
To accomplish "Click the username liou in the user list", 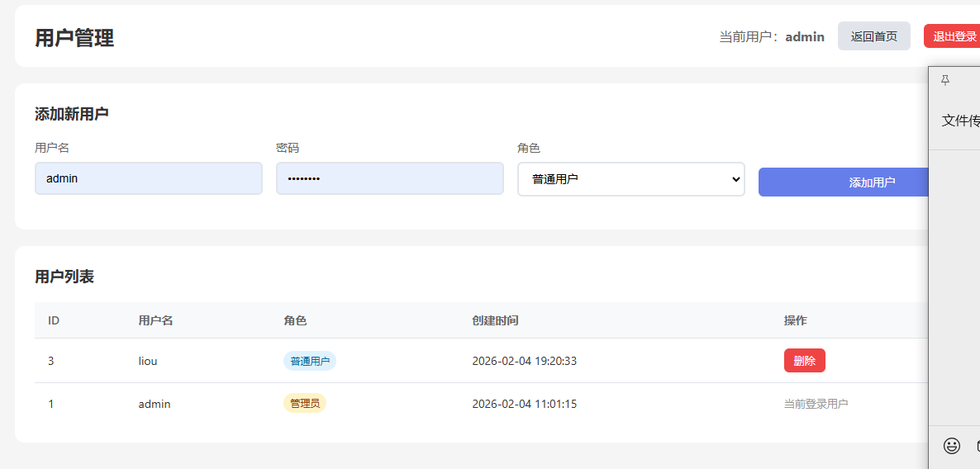I will [x=148, y=361].
